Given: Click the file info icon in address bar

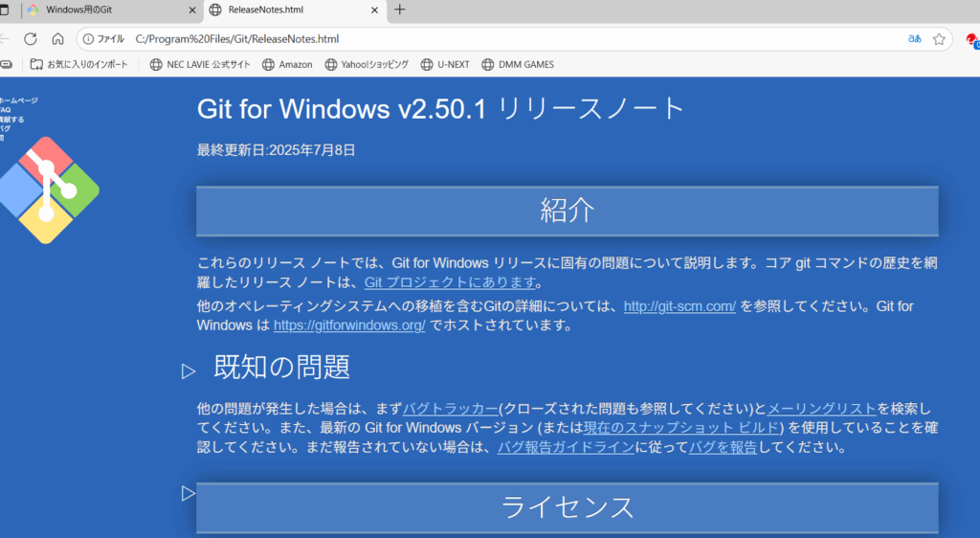Looking at the screenshot, I should click(90, 39).
